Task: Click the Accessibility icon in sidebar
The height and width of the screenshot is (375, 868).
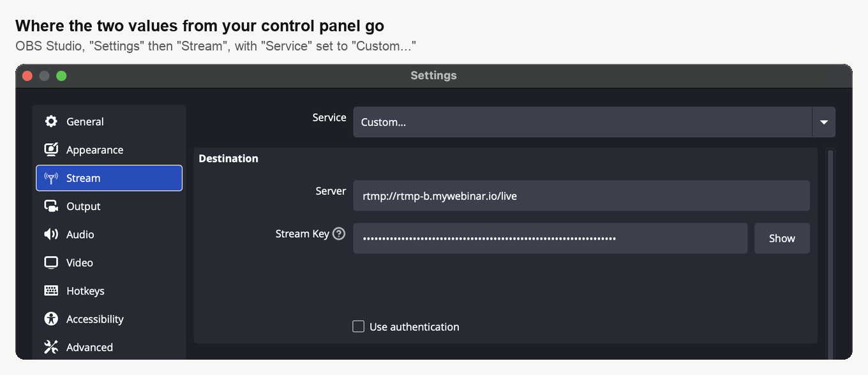Action: click(51, 319)
